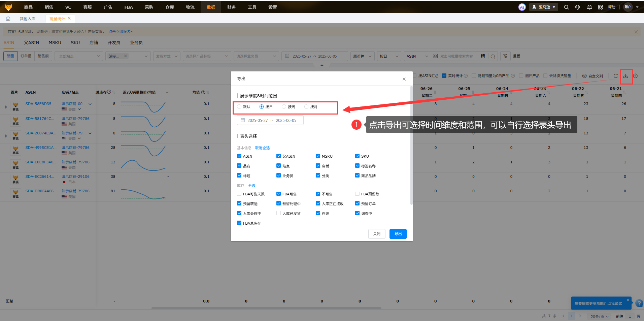Check the FBA可售天数 checkbox
Screen dimensions: 644x321
tap(239, 194)
